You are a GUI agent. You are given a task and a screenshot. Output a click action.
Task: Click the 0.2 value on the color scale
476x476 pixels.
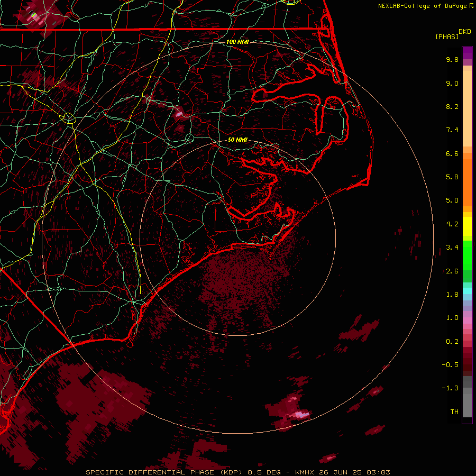click(452, 342)
